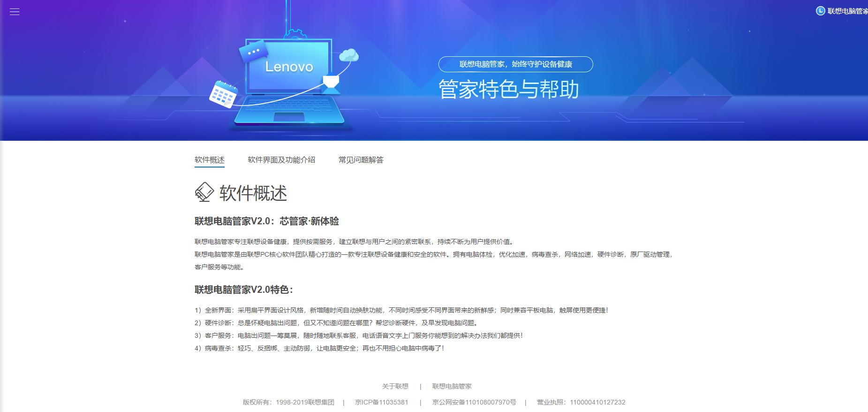The width and height of the screenshot is (868, 412).
Task: Click heading 联想电脑管家V2.0特色：
Action: (x=244, y=290)
